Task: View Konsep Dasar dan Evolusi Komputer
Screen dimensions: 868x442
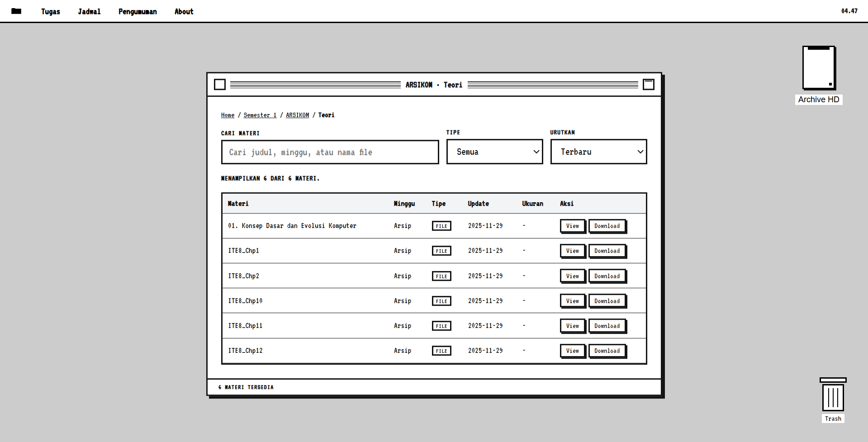Action: 572,226
